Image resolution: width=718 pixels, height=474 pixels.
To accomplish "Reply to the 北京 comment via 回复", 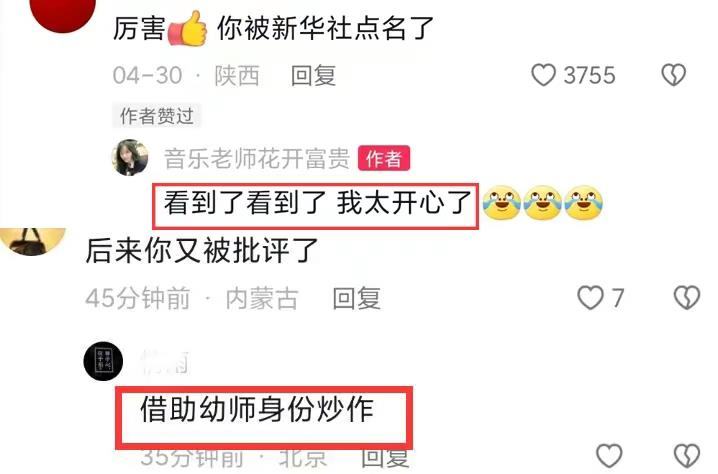I will pos(385,458).
